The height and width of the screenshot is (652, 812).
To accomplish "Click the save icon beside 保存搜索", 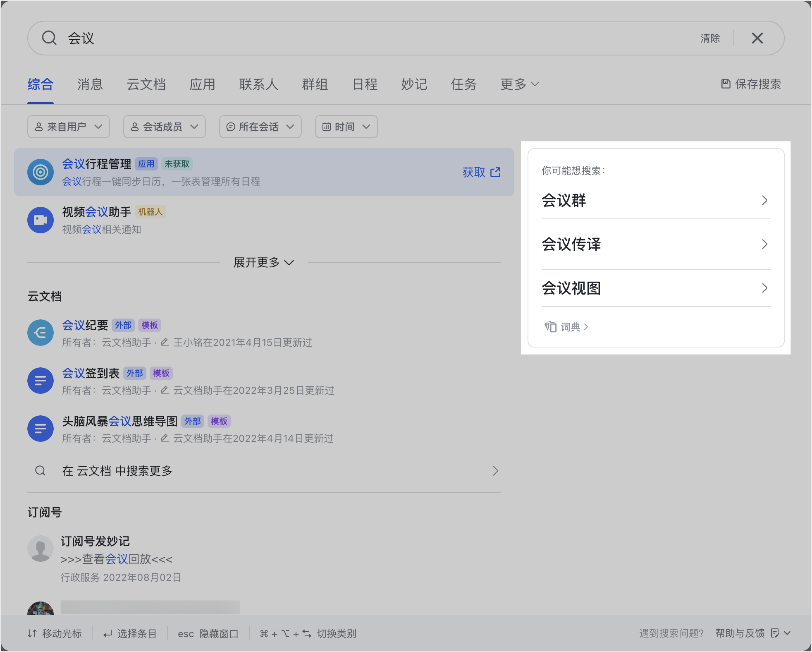I will tap(726, 84).
